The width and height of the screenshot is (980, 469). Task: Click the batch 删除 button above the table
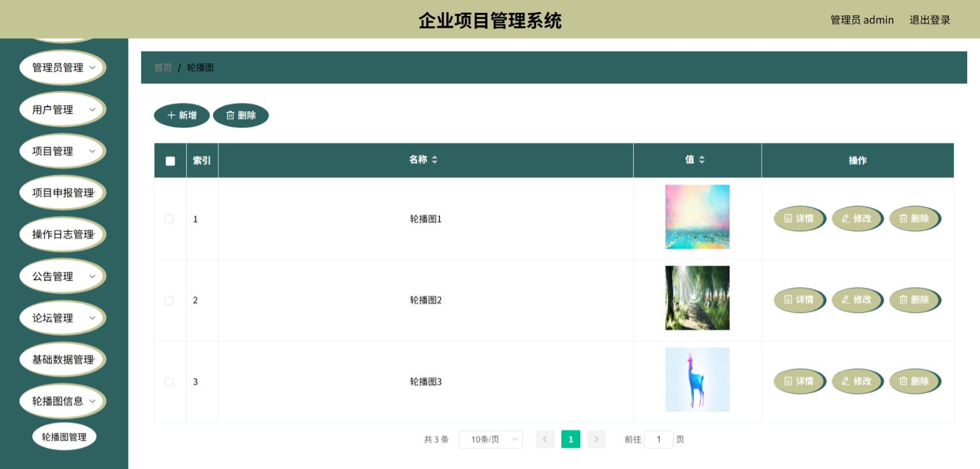[241, 116]
